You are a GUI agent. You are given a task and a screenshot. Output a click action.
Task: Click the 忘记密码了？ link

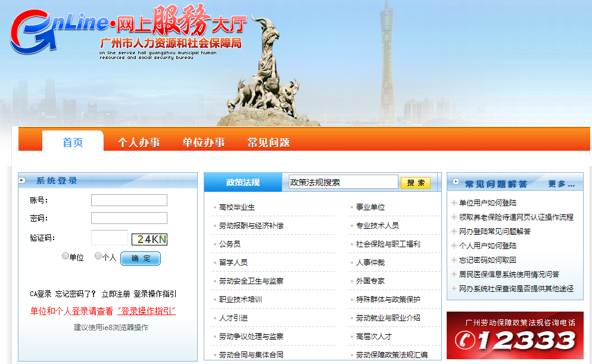tap(76, 294)
